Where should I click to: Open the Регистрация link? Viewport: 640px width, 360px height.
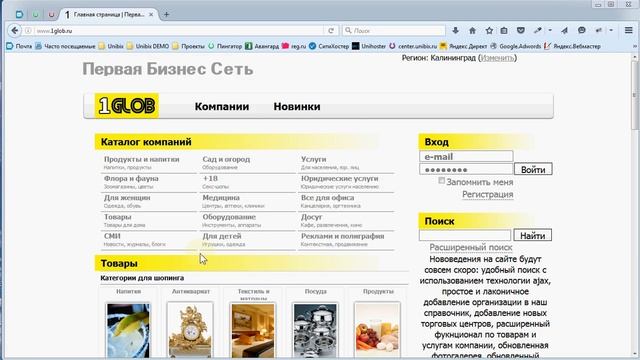(x=487, y=195)
